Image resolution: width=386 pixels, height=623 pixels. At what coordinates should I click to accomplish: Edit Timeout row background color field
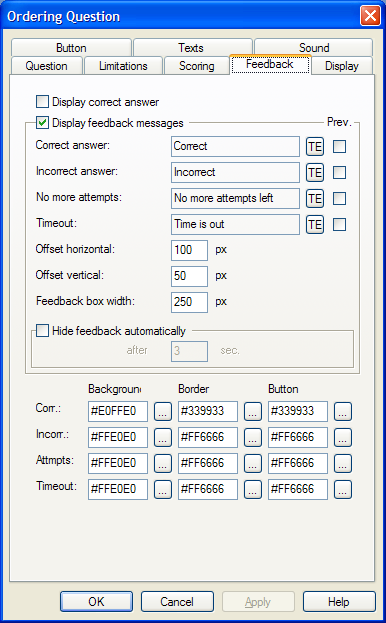click(118, 489)
